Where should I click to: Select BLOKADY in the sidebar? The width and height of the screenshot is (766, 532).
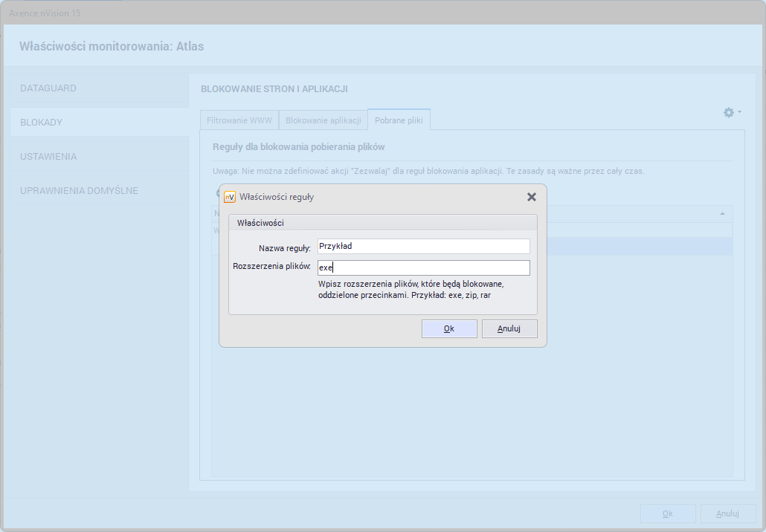tap(41, 123)
